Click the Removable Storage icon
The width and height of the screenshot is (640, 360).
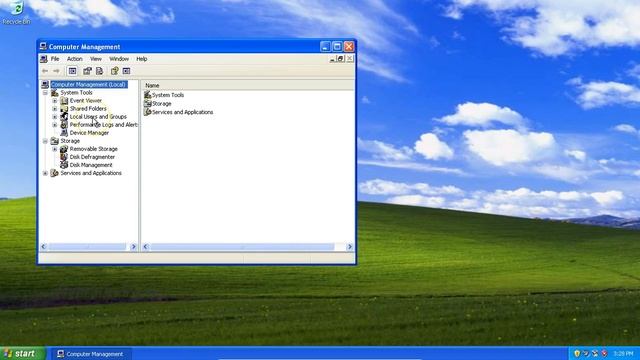pyautogui.click(x=64, y=149)
